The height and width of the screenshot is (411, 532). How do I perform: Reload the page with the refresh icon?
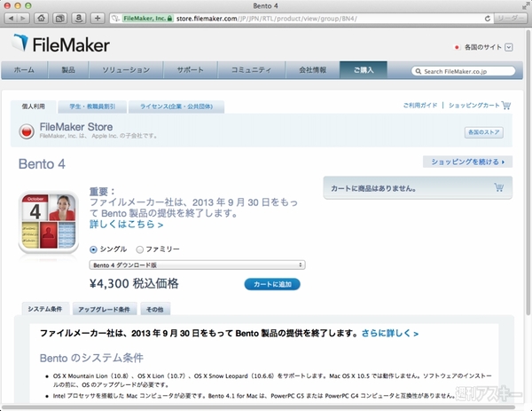click(487, 19)
